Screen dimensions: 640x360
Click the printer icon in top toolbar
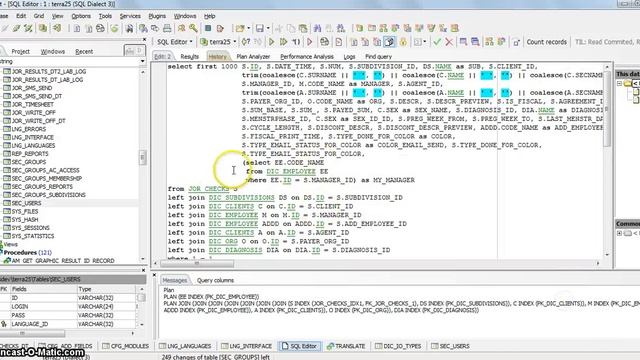point(167,28)
